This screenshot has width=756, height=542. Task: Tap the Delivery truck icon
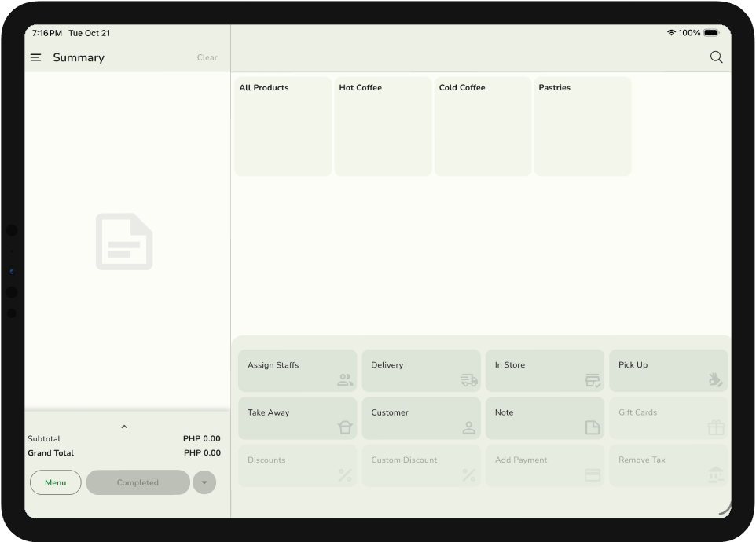[469, 380]
